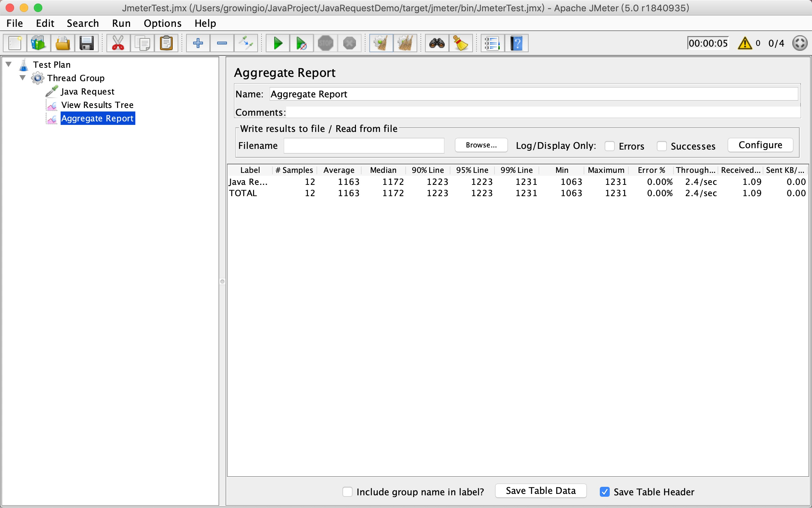Expand all with the plus icon
The height and width of the screenshot is (508, 812).
tap(198, 43)
